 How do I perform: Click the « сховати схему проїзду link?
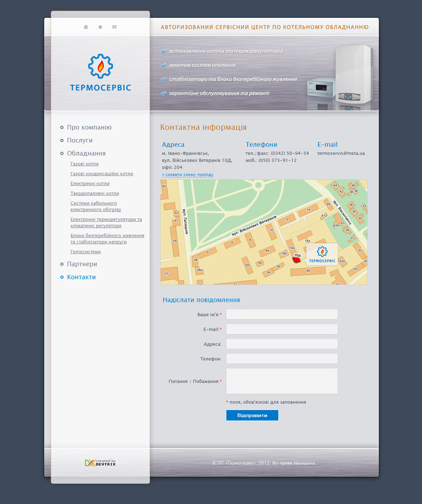[x=188, y=175]
